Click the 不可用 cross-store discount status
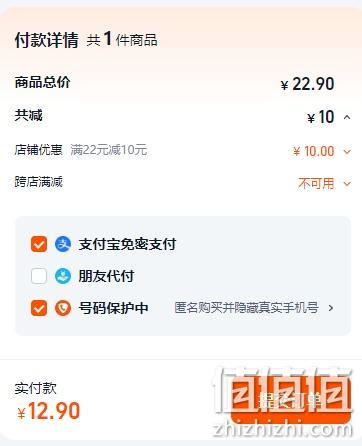Screen dimensions: 362x446 point(316,183)
